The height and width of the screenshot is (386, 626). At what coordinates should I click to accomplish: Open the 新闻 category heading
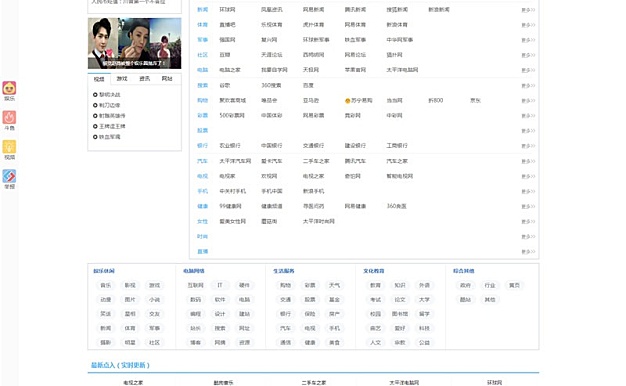[202, 10]
